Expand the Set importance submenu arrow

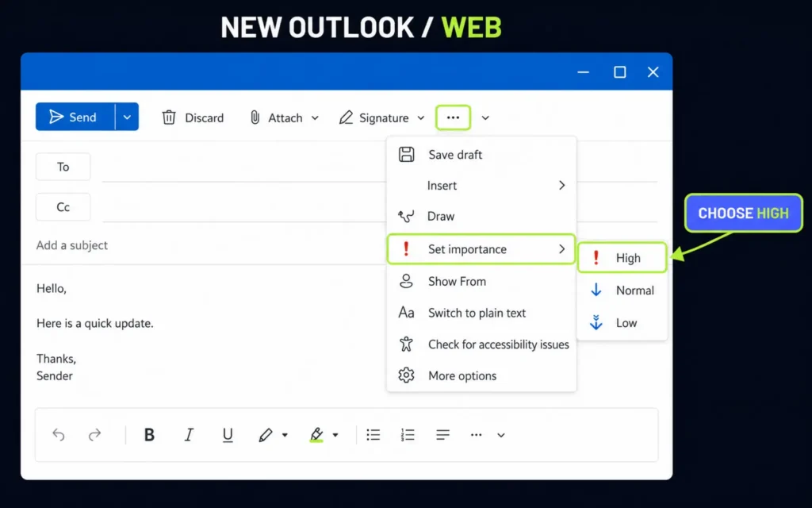[x=562, y=249]
